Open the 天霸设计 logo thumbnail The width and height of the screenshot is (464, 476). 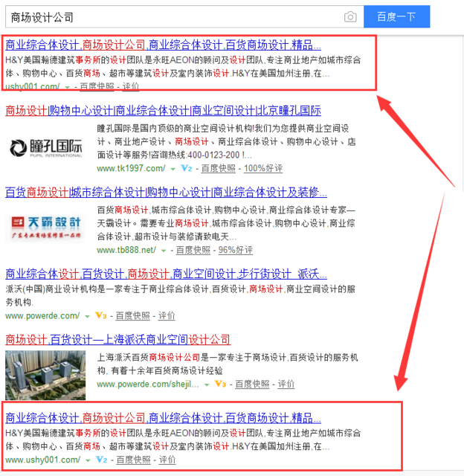click(x=46, y=224)
